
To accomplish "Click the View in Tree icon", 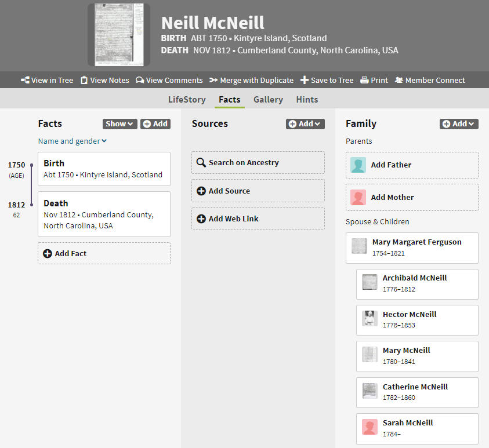I will [25, 80].
